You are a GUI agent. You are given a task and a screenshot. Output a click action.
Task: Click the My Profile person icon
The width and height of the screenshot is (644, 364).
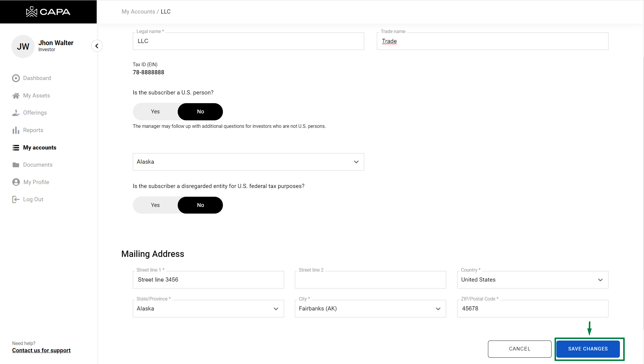(16, 182)
